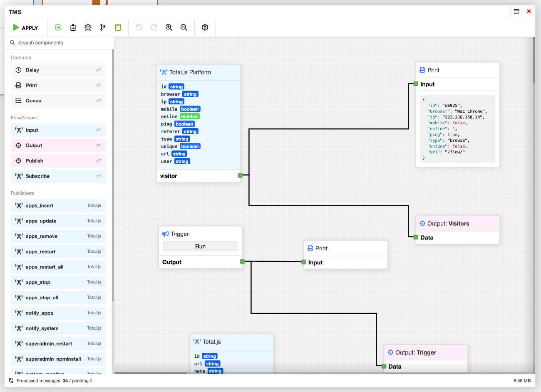Pick the apps_stop publisher

tap(58, 283)
